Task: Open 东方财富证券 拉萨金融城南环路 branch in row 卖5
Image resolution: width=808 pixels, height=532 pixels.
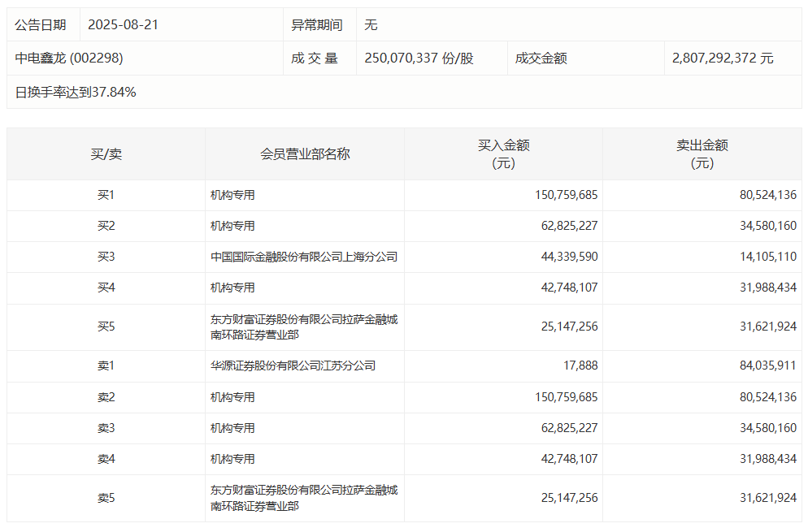Action: 304,498
